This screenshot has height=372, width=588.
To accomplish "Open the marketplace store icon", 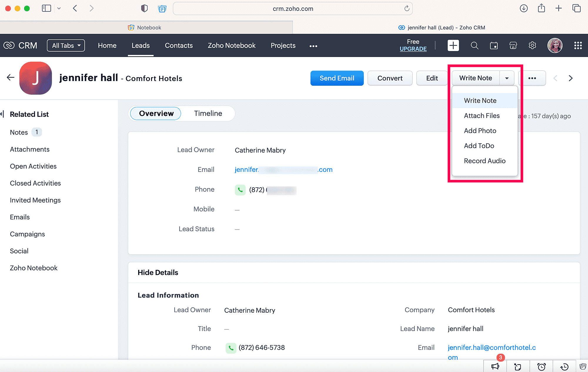I will coord(513,46).
